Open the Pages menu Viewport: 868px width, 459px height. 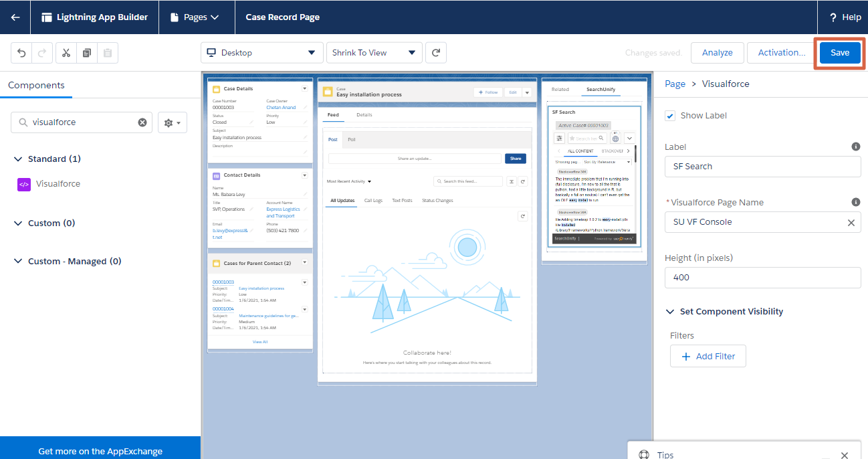[x=195, y=17]
